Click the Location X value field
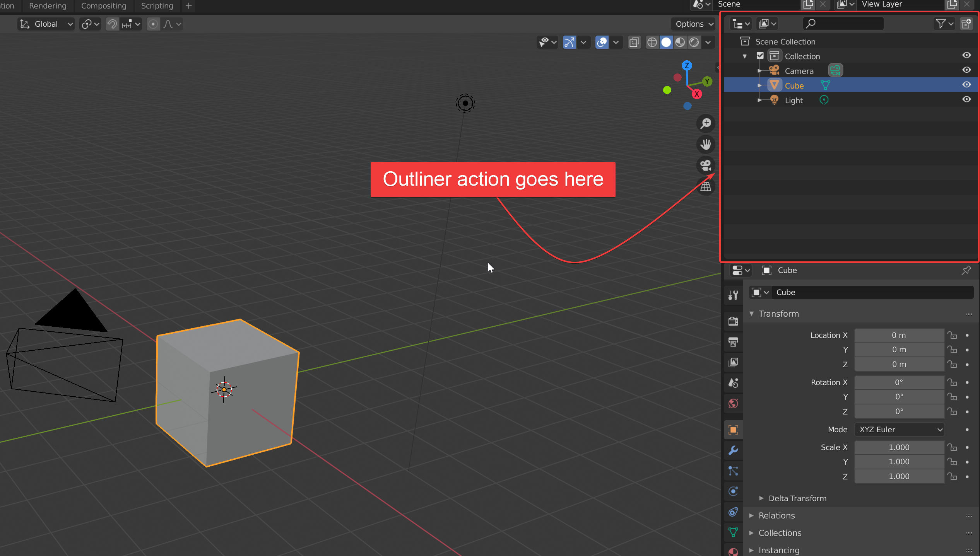 (899, 335)
